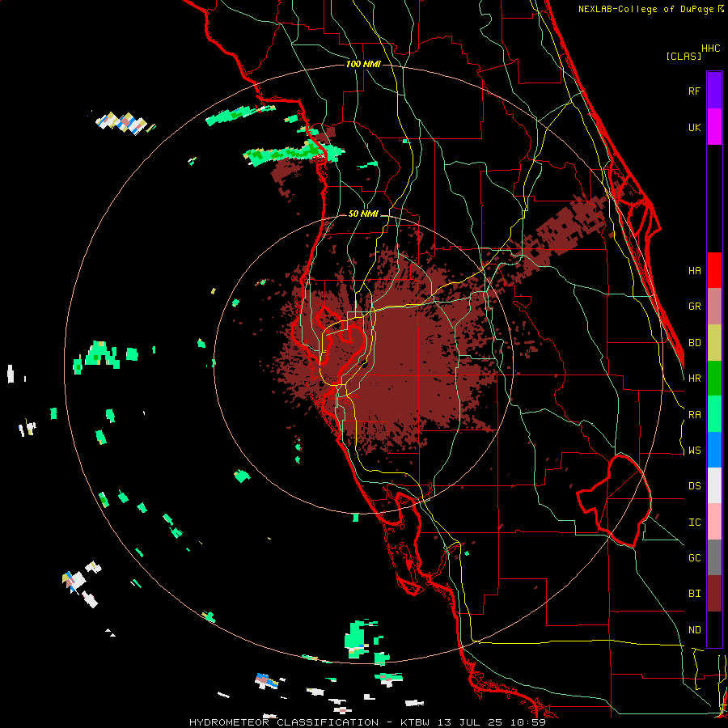Click the 'HHC' product label
728x728 pixels.
click(x=711, y=49)
